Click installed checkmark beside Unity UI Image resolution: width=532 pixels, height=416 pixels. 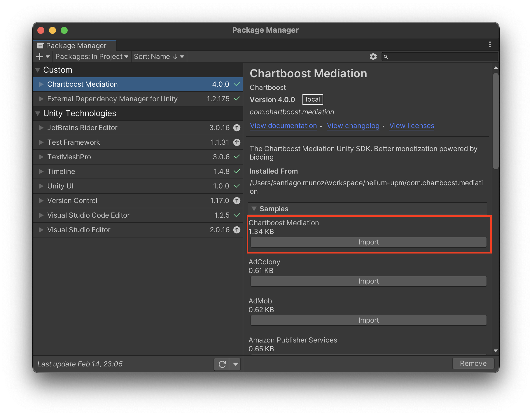(x=237, y=186)
